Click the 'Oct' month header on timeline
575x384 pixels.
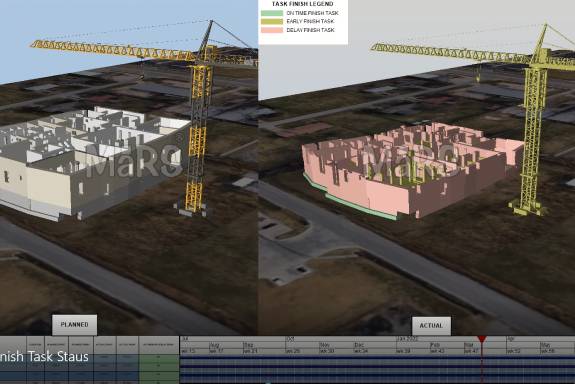click(x=289, y=339)
